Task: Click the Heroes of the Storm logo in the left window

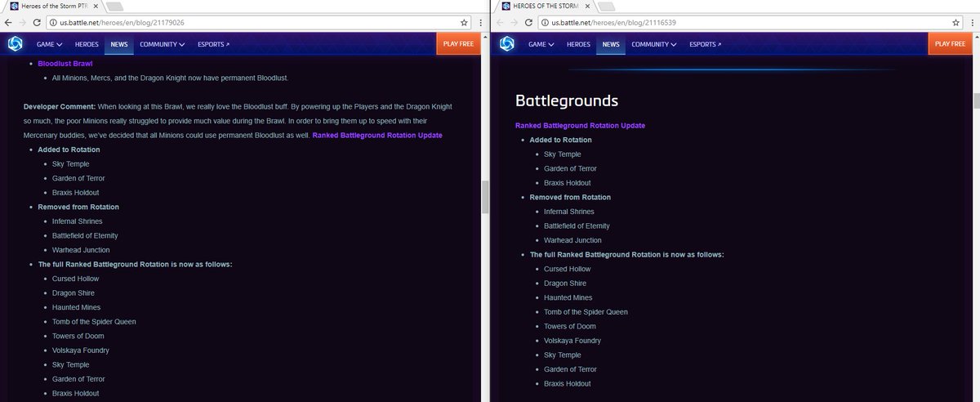Action: pyautogui.click(x=14, y=43)
